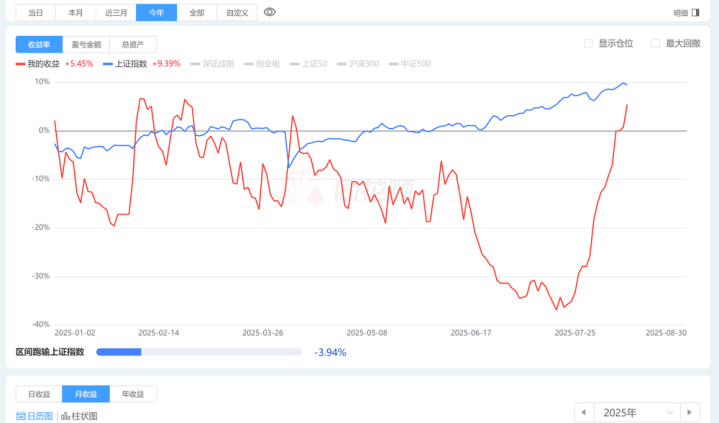Go to previous year arrow
Image resolution: width=719 pixels, height=423 pixels.
584,412
